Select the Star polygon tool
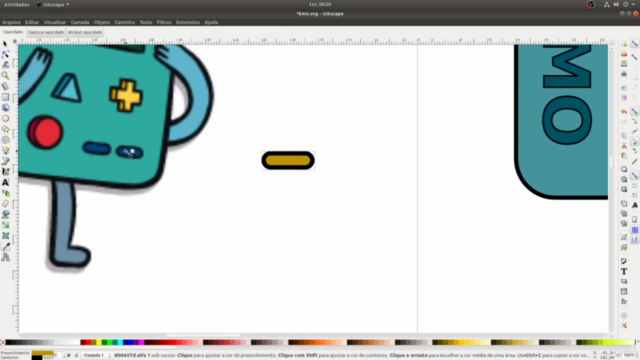This screenshot has width=640, height=360. 5,129
